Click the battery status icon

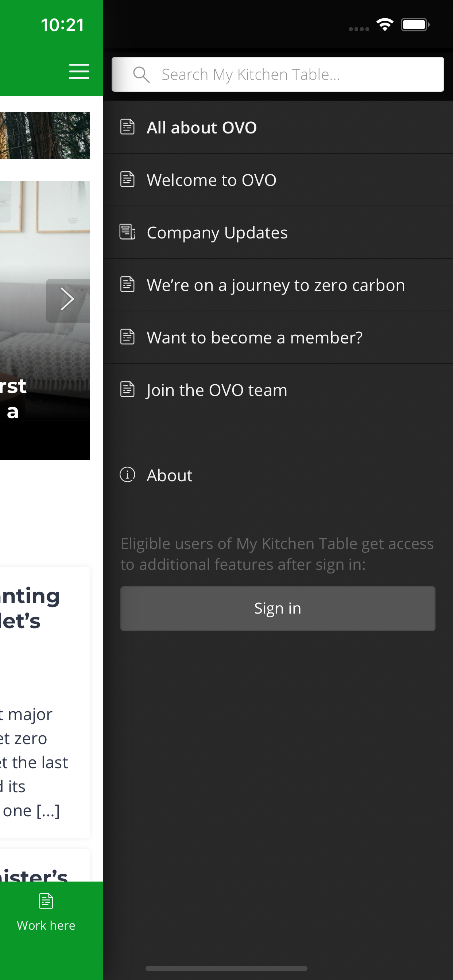(415, 25)
